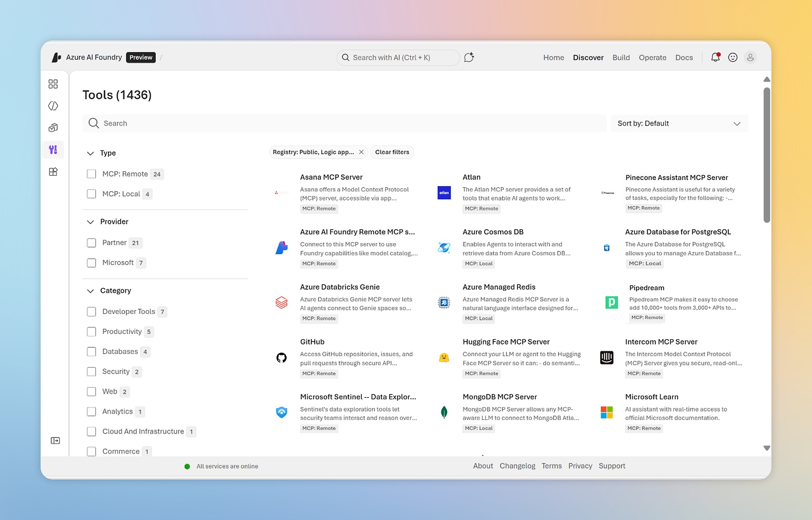This screenshot has height=520, width=812.
Task: Open the Sort by: Default dropdown
Action: [679, 123]
